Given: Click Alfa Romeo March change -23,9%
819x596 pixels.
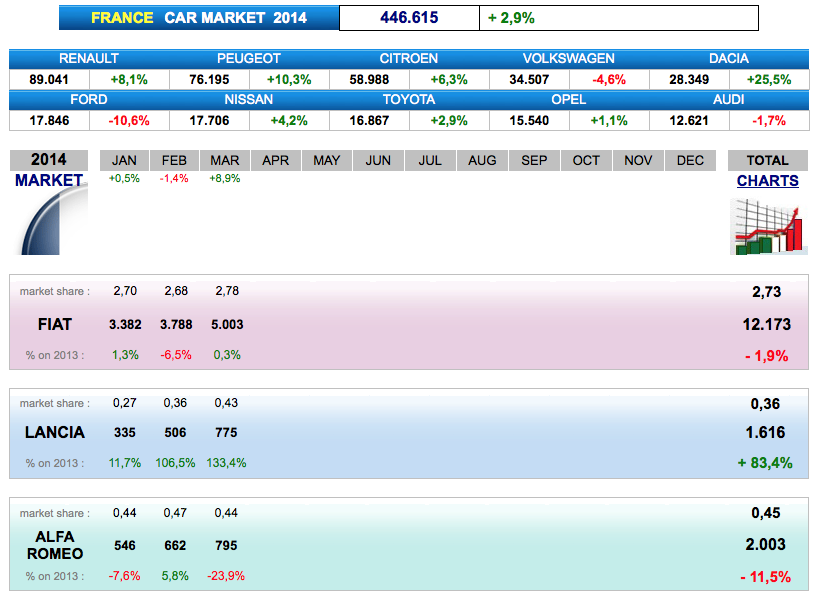Looking at the screenshot, I should [226, 576].
